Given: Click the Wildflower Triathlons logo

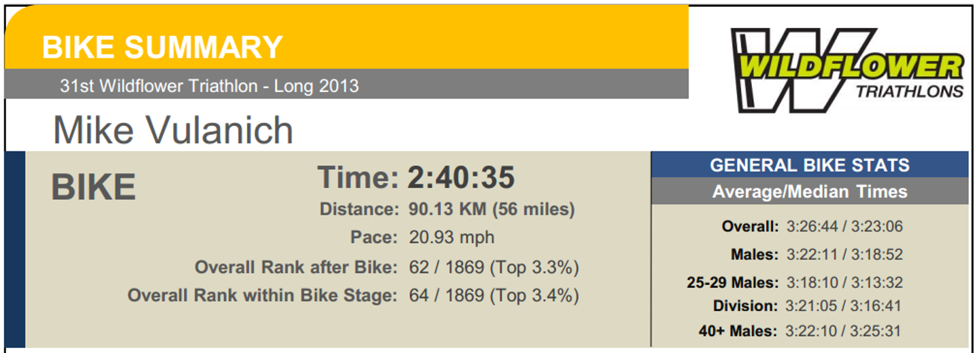Looking at the screenshot, I should point(847,70).
